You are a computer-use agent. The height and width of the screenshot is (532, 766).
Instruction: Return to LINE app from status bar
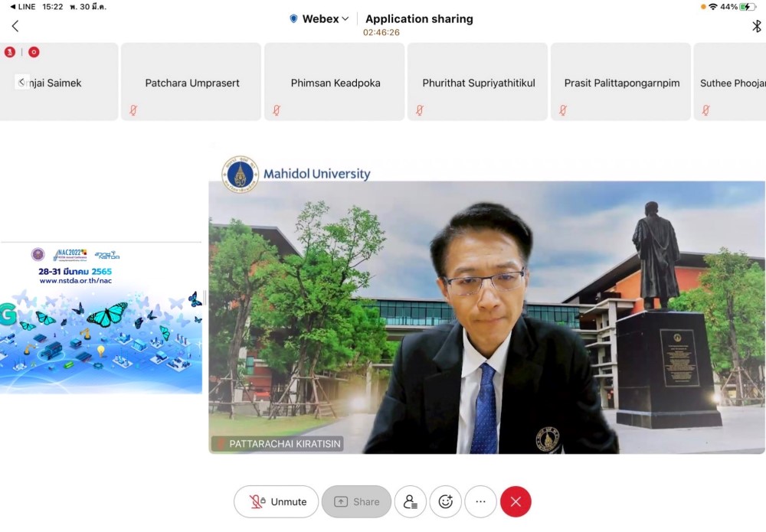click(x=23, y=6)
